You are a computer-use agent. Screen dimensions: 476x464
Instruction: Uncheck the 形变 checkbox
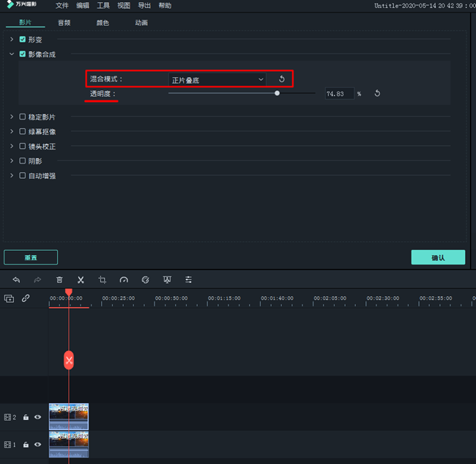(23, 39)
